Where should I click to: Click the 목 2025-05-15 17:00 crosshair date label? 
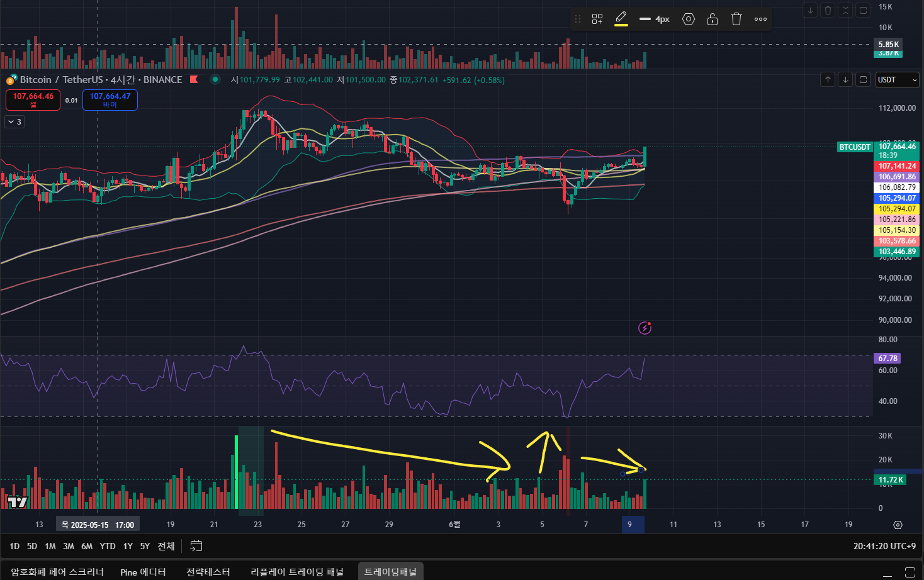pos(98,525)
